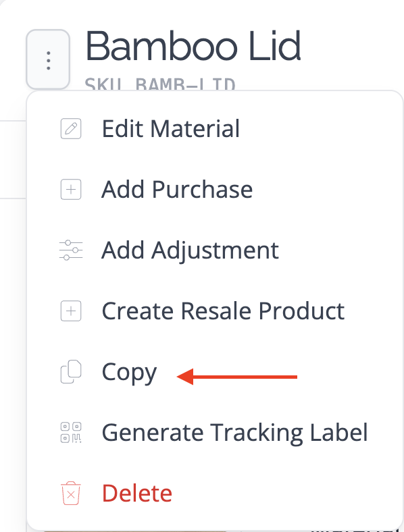The height and width of the screenshot is (532, 404).
Task: Select the Copy menu entry
Action: (x=129, y=373)
